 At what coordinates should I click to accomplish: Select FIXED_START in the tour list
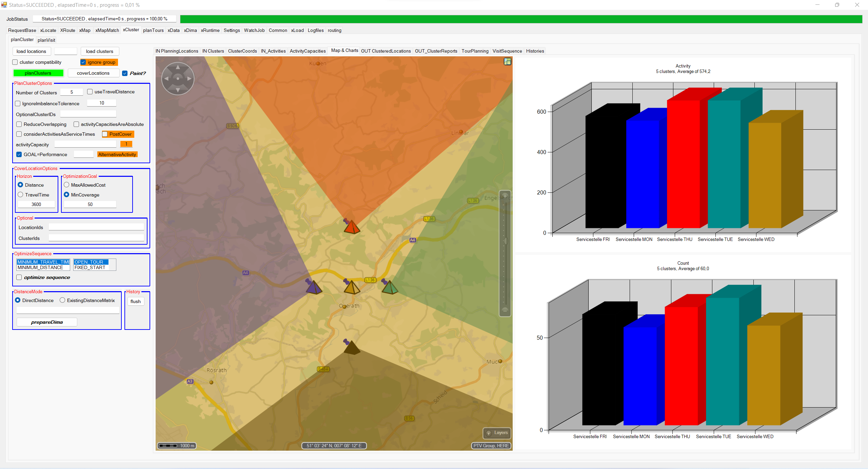[90, 267]
